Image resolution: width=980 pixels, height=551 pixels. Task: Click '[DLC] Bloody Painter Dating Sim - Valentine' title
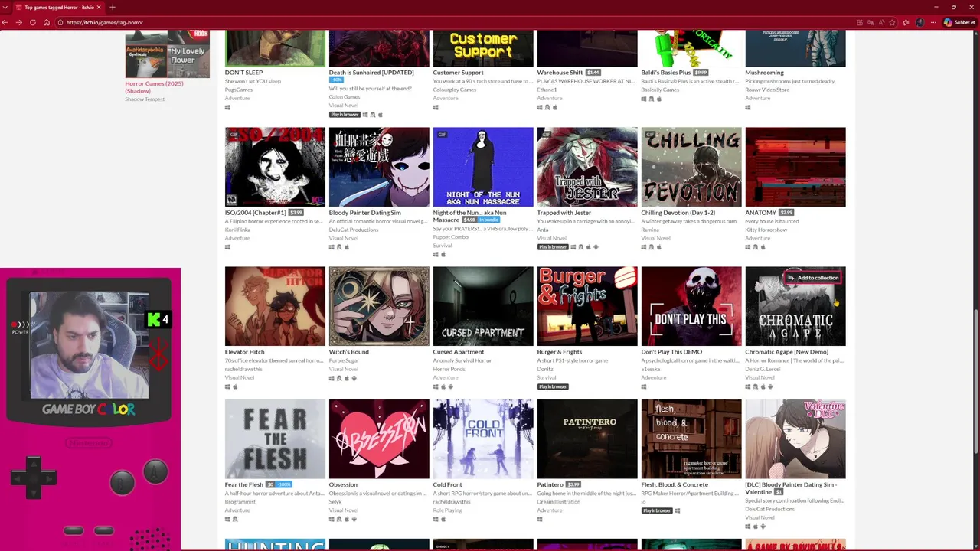[x=791, y=488]
